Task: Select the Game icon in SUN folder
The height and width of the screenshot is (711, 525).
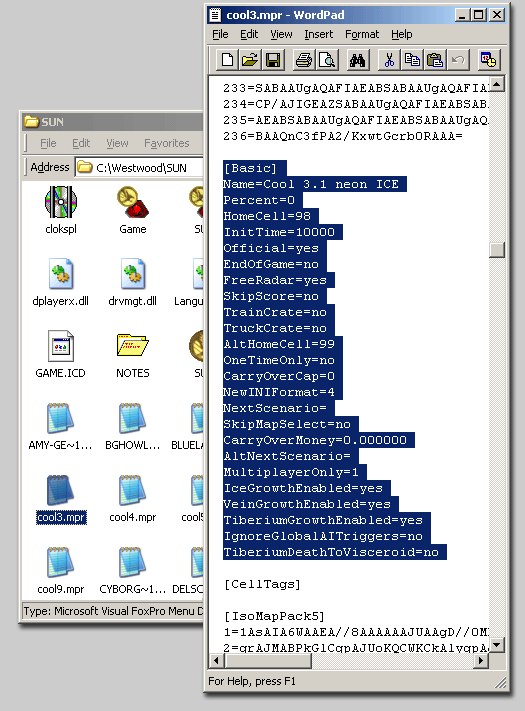Action: coord(132,210)
